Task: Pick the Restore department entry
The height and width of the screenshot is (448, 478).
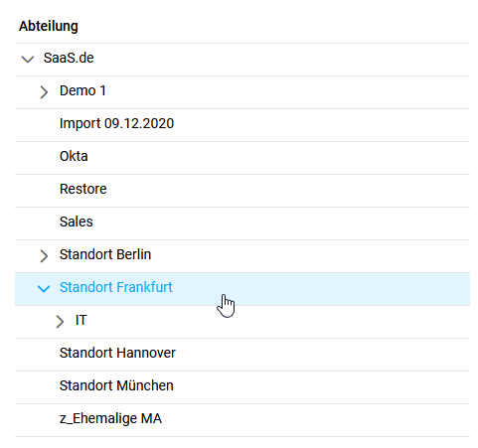Action: [x=83, y=189]
